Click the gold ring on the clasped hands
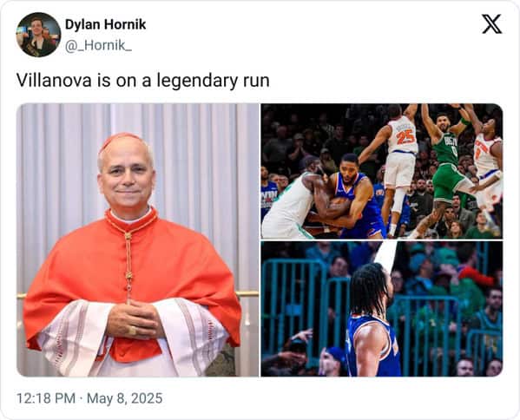This screenshot has width=520, height=420. tap(132, 331)
